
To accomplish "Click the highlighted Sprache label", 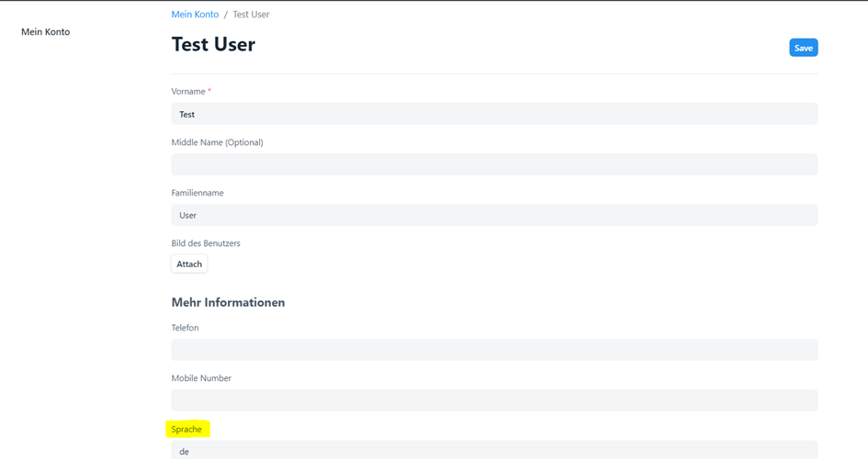I will click(186, 429).
